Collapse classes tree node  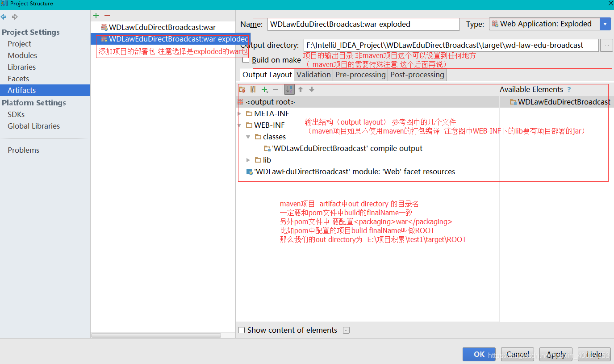click(248, 137)
